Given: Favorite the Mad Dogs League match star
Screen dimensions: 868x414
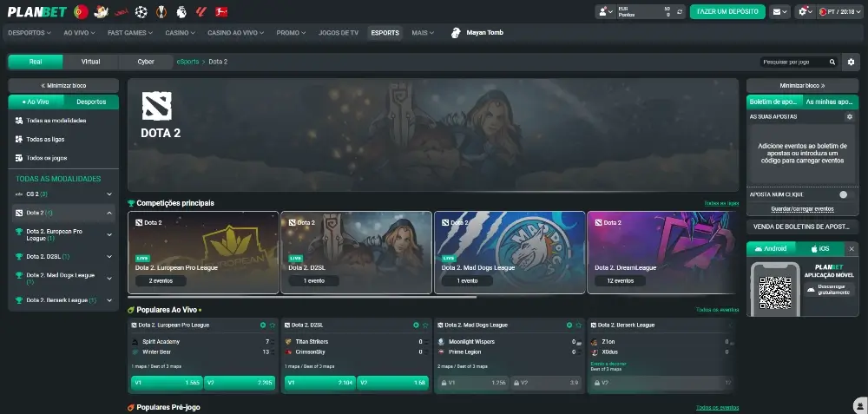Looking at the screenshot, I should [x=578, y=325].
